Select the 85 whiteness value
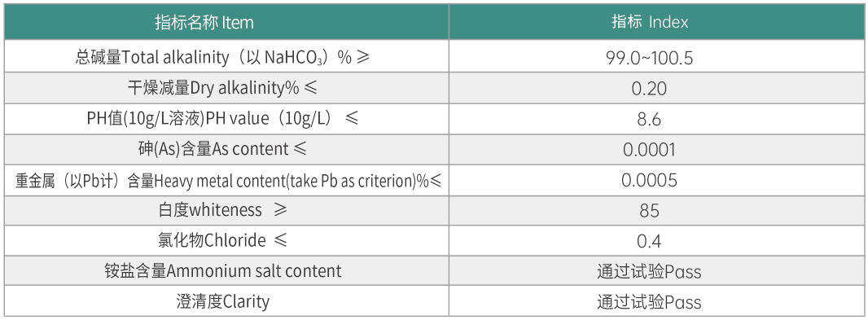The image size is (868, 320). (649, 211)
